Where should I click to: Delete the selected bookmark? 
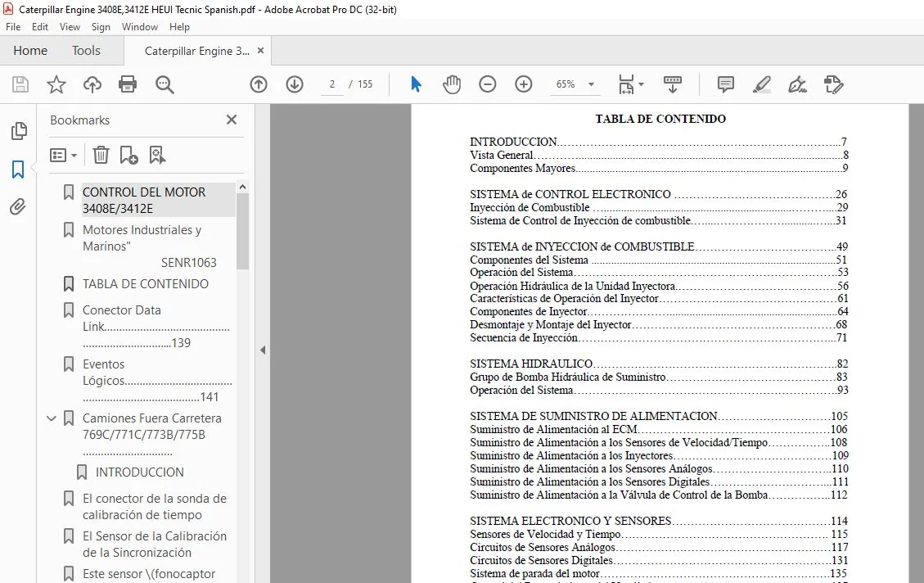click(x=101, y=155)
